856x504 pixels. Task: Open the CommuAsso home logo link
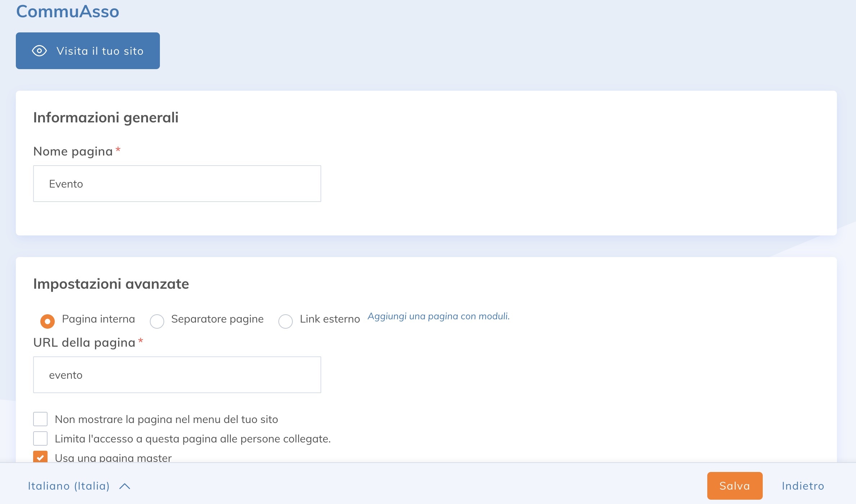click(68, 11)
